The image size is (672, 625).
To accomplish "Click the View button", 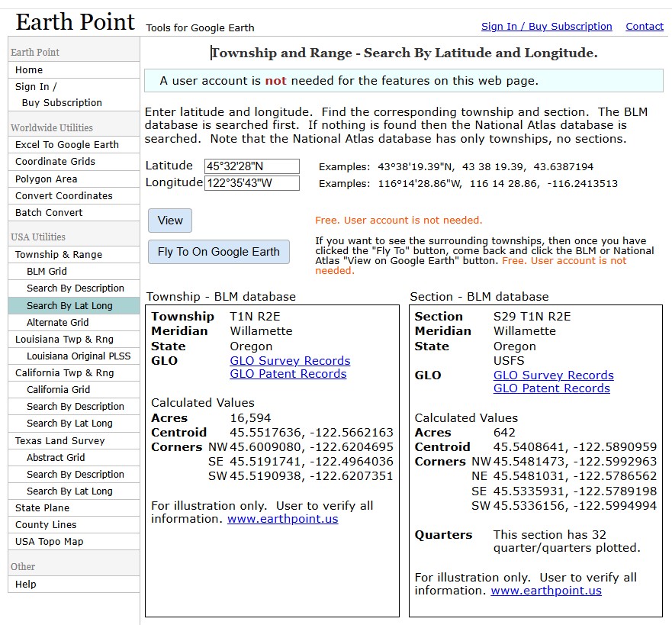I will click(x=170, y=221).
